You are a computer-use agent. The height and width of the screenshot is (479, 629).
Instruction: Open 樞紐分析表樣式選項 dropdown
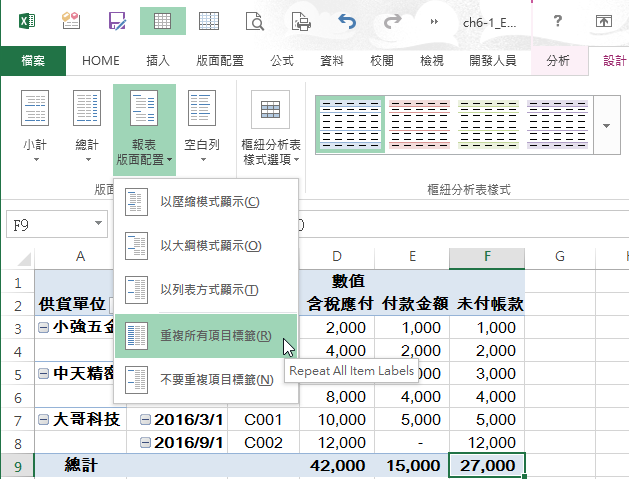pyautogui.click(x=271, y=126)
